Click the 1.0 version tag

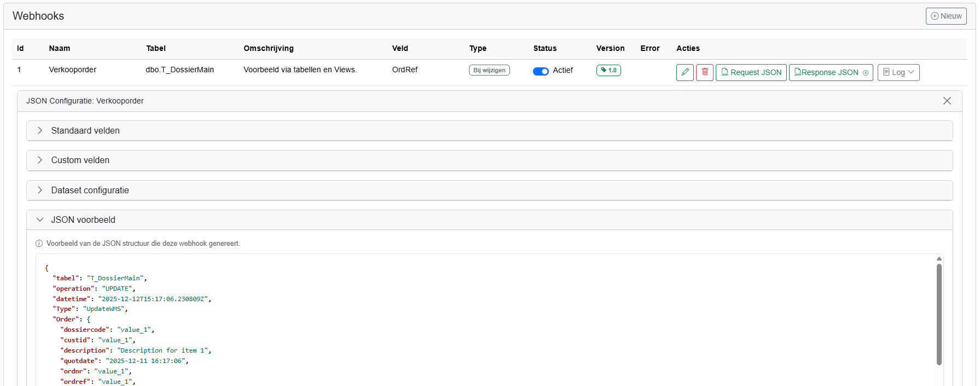(x=608, y=70)
